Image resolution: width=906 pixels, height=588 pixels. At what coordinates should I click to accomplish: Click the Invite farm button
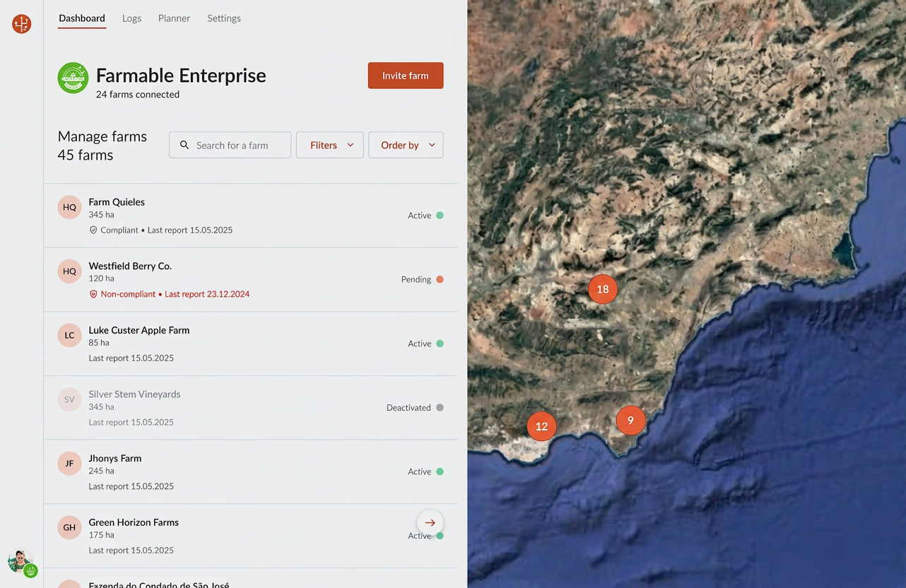(x=406, y=76)
